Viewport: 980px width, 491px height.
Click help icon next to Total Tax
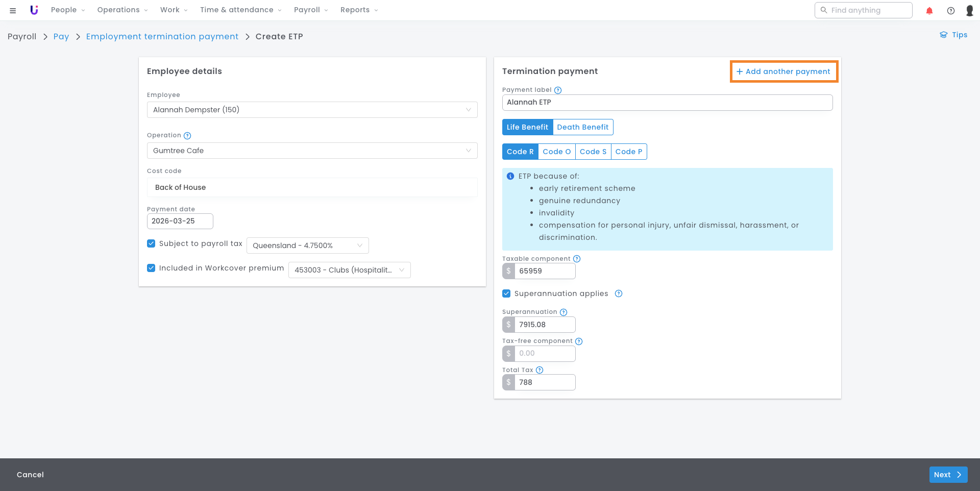pos(540,370)
